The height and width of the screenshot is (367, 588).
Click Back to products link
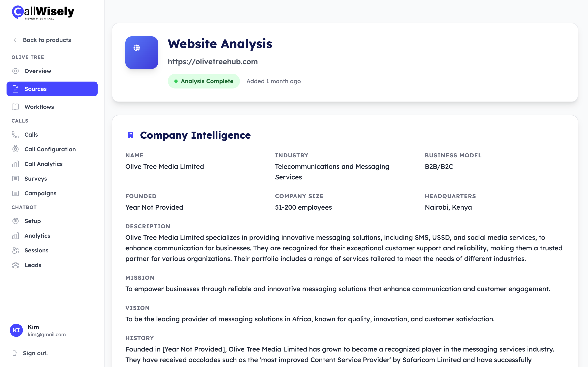point(47,40)
